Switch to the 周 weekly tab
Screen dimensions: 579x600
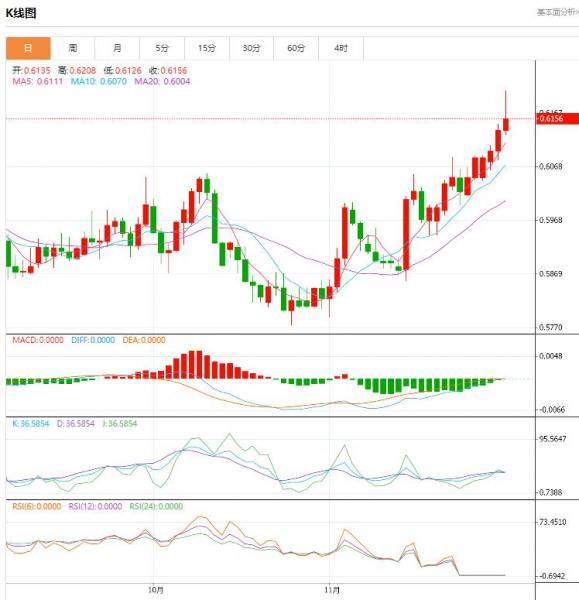click(73, 48)
